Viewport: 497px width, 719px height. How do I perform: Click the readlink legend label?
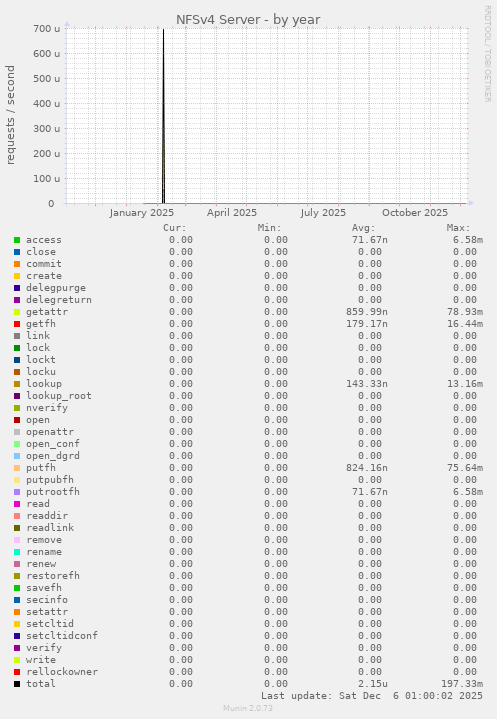click(x=50, y=528)
